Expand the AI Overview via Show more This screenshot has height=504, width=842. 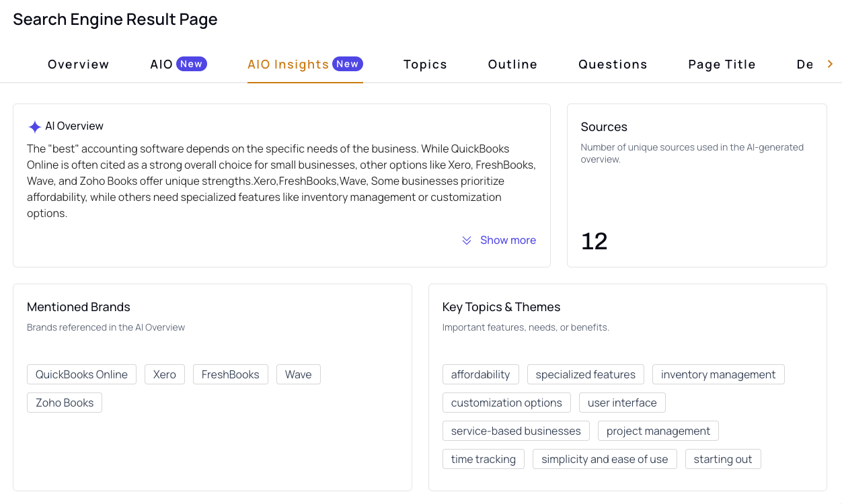click(508, 240)
